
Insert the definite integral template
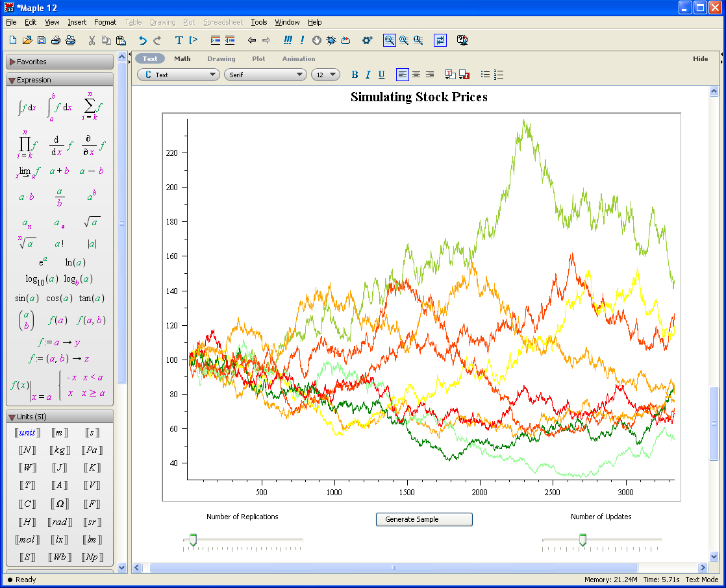point(60,107)
